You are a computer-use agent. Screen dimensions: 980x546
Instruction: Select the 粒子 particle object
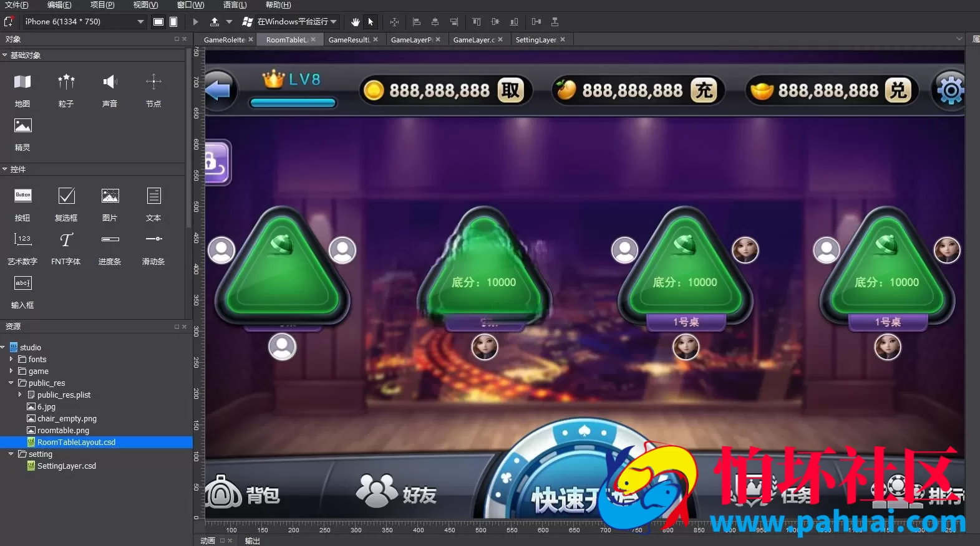coord(66,90)
